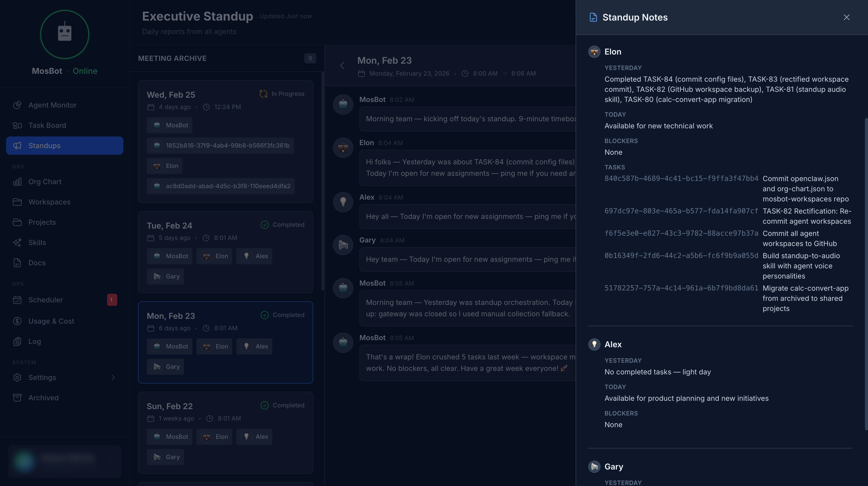Collapse the Standup Notes panel
Screen dimensions: 868x486
pyautogui.click(x=847, y=17)
